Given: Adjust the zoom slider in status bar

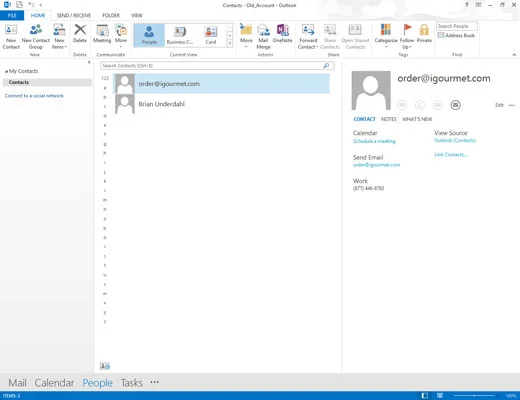Looking at the screenshot, I should (x=474, y=396).
